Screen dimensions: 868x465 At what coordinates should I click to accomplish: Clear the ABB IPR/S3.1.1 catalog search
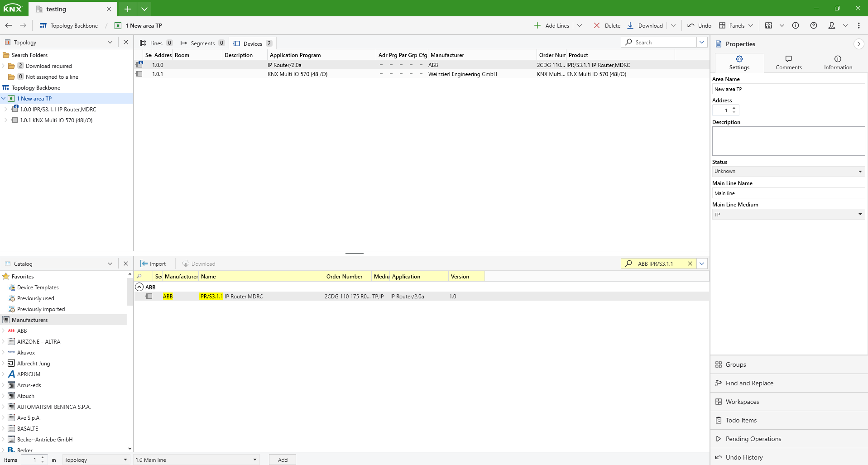[690, 264]
